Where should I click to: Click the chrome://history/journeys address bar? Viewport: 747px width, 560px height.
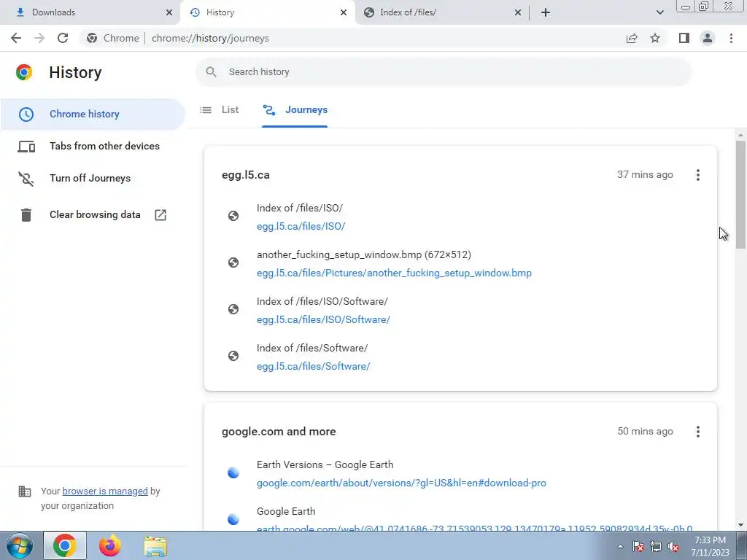click(348, 38)
